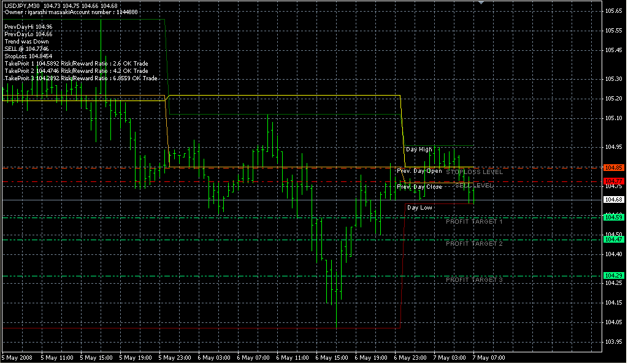Click the 105.65 price scale value
Viewport: 628px width, 364px height.
click(613, 11)
